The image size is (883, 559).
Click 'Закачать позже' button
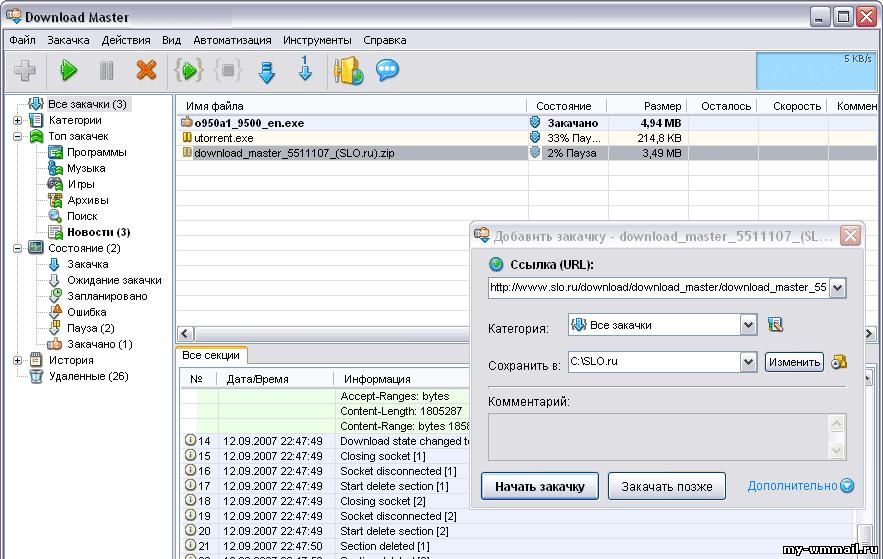coord(667,486)
